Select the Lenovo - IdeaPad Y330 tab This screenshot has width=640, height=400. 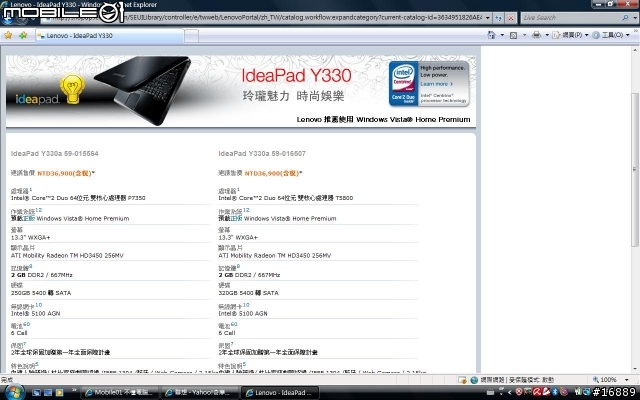coord(109,36)
